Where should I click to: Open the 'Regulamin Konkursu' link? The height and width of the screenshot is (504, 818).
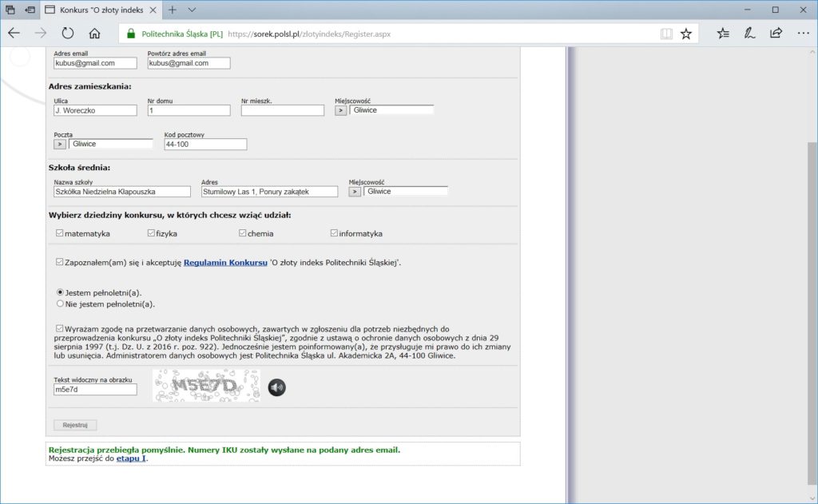(225, 262)
